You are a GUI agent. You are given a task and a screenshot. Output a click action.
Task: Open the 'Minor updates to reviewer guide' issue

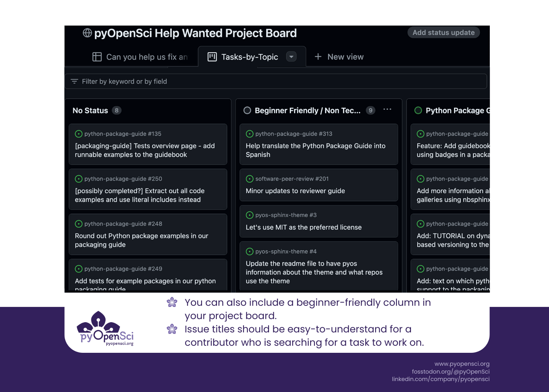[295, 191]
